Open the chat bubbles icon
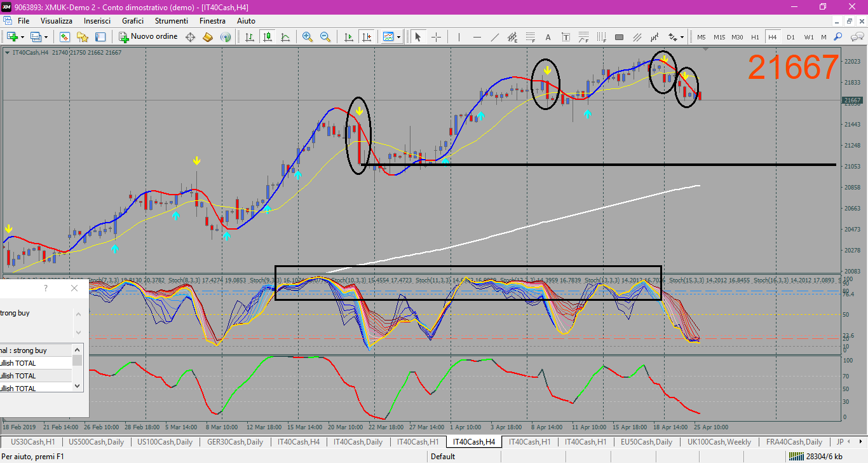Image resolution: width=868 pixels, height=463 pixels. click(857, 37)
